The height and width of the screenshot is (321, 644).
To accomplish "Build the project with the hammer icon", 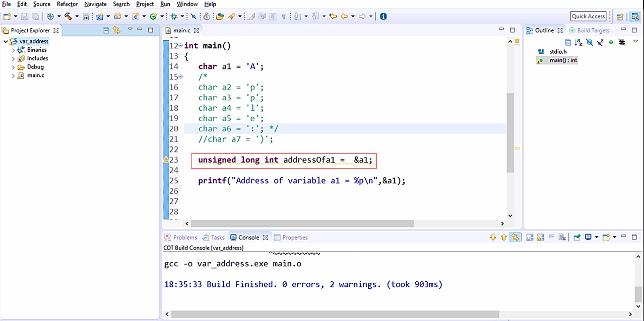I will pyautogui.click(x=68, y=16).
